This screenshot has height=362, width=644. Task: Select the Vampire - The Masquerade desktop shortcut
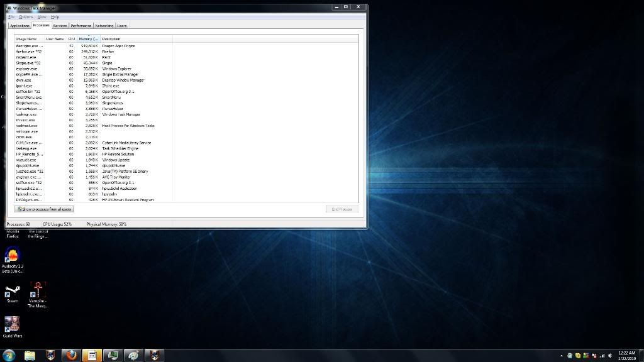[38, 291]
